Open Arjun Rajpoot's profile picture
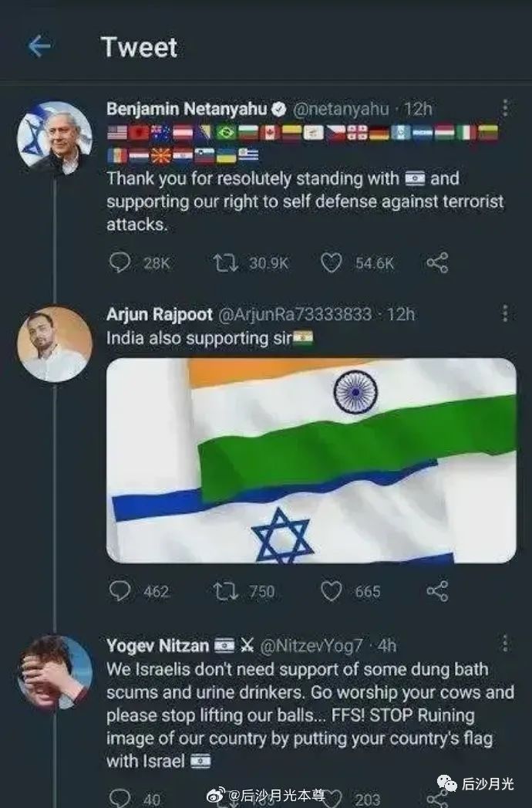532x808 pixels. click(x=55, y=344)
